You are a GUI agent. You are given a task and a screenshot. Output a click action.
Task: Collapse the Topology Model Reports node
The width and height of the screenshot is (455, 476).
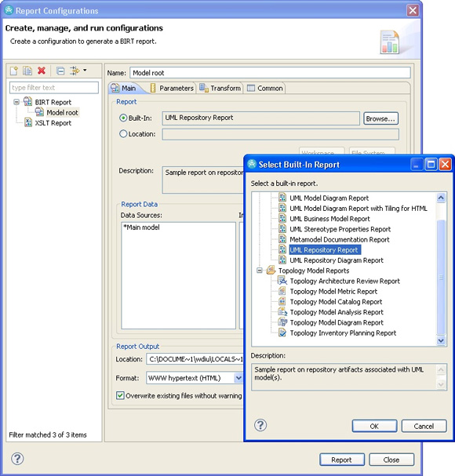click(260, 271)
